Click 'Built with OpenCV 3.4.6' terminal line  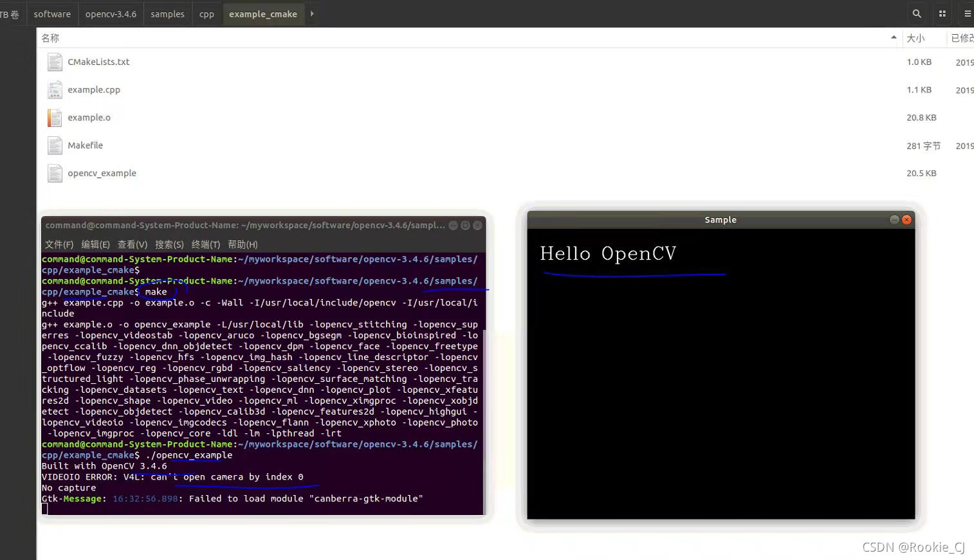104,466
